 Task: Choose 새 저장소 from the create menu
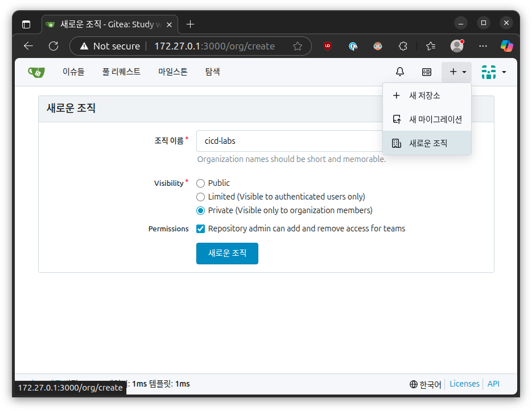427,96
